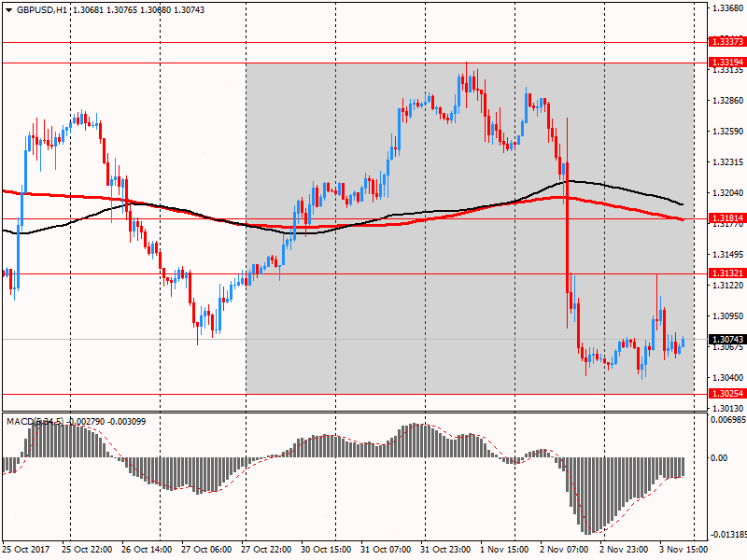Click the 26 Oct 14:00 time label
Viewport: 747px width, 560px height.
pos(147,550)
